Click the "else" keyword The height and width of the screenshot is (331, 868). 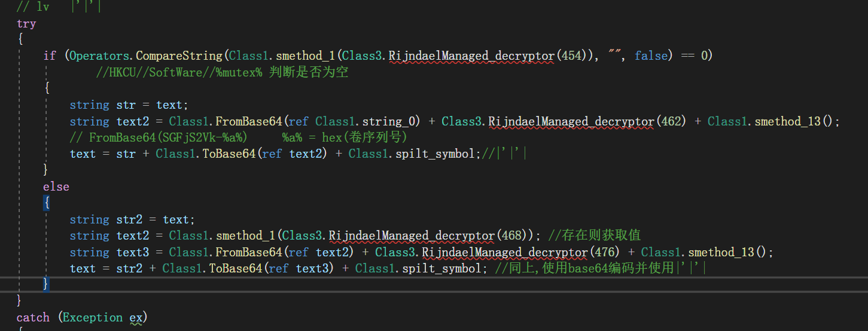[x=56, y=186]
